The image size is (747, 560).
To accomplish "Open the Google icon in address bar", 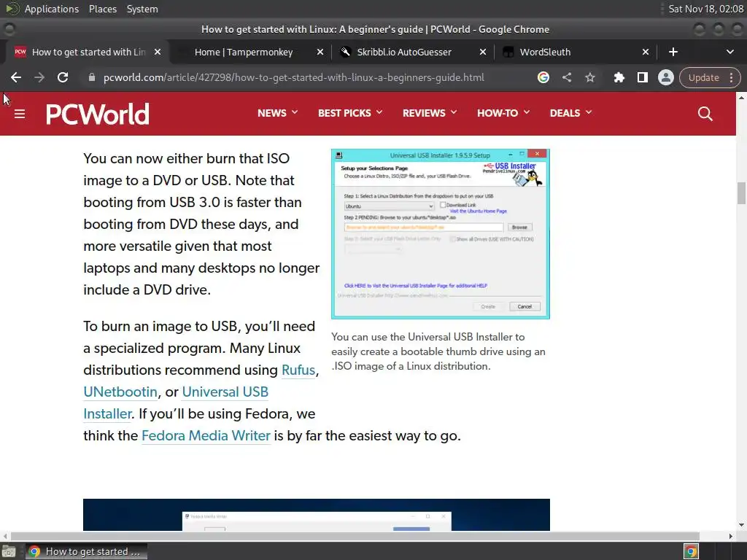I will tap(543, 77).
